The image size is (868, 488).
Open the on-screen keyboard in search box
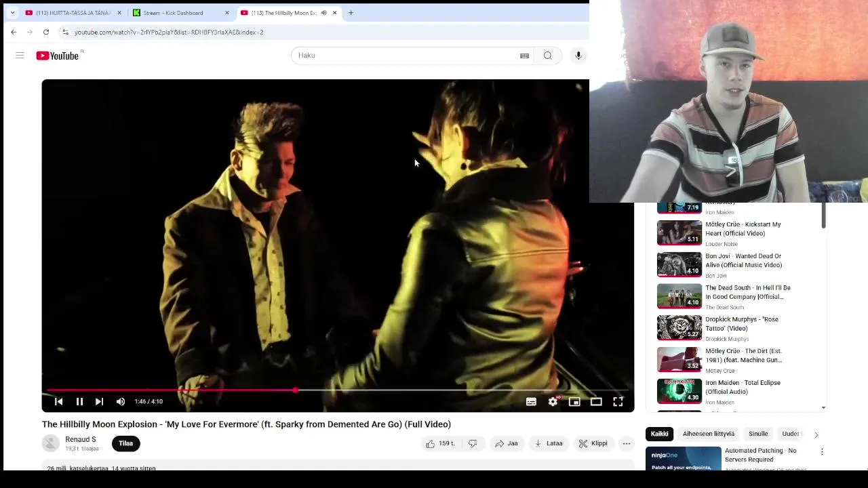point(524,56)
